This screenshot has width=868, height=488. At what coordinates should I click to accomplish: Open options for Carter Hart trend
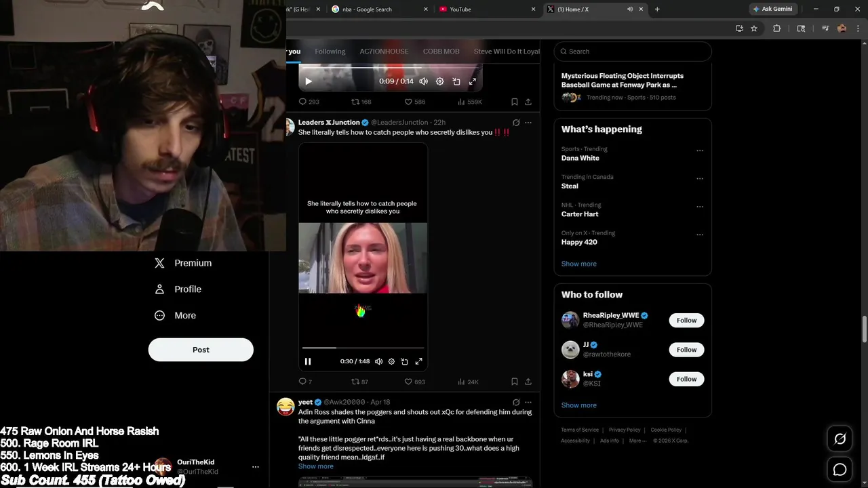tap(700, 206)
